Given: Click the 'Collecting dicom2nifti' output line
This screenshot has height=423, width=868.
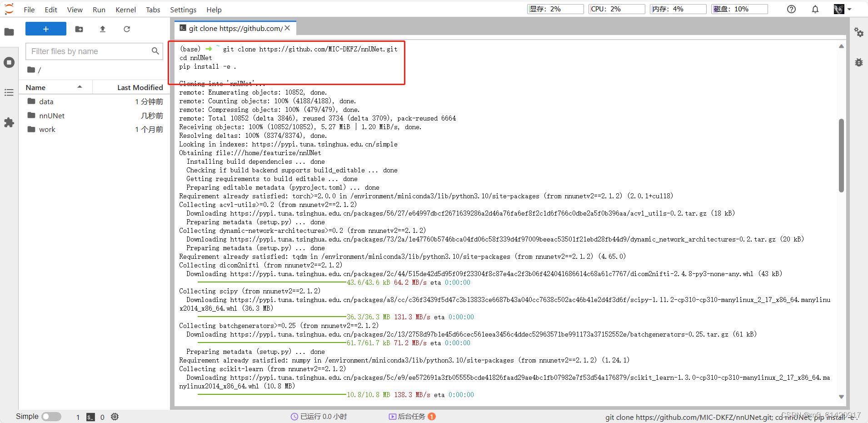Looking at the screenshot, I should coord(260,265).
